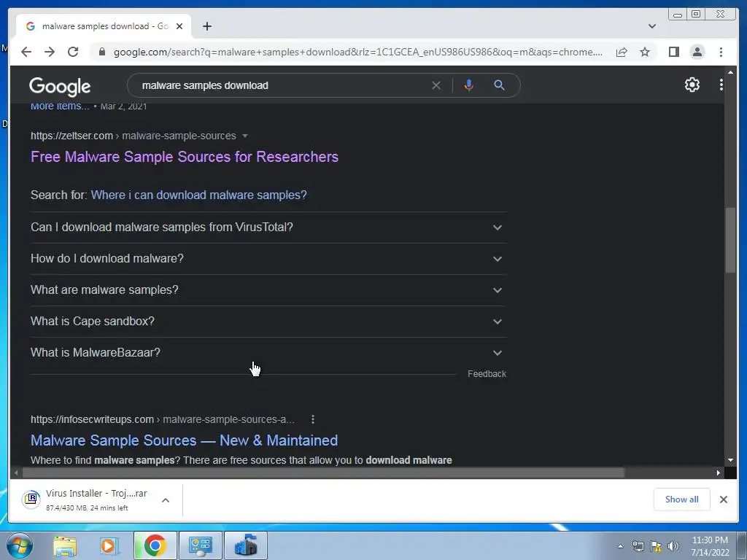The height and width of the screenshot is (560, 747).
Task: Click the address bar URL
Action: click(x=357, y=52)
